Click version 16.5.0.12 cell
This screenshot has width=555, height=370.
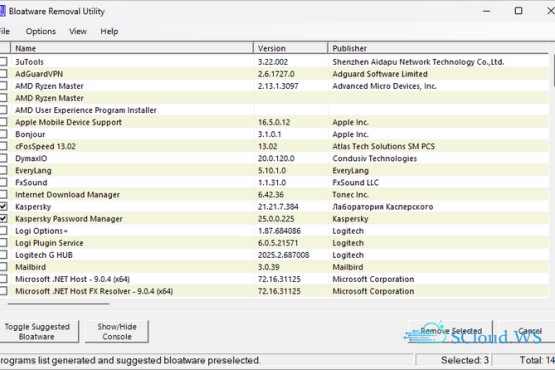(x=274, y=122)
